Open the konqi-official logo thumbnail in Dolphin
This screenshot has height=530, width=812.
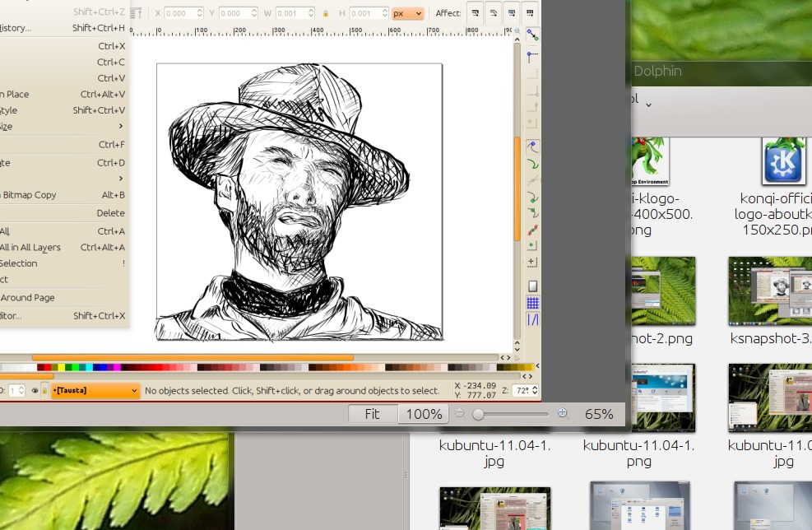pos(783,161)
